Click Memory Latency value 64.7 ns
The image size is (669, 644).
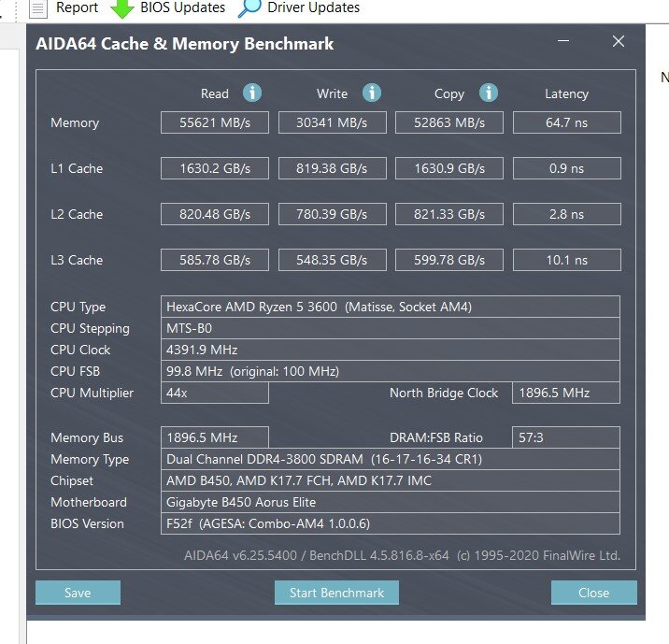click(566, 122)
